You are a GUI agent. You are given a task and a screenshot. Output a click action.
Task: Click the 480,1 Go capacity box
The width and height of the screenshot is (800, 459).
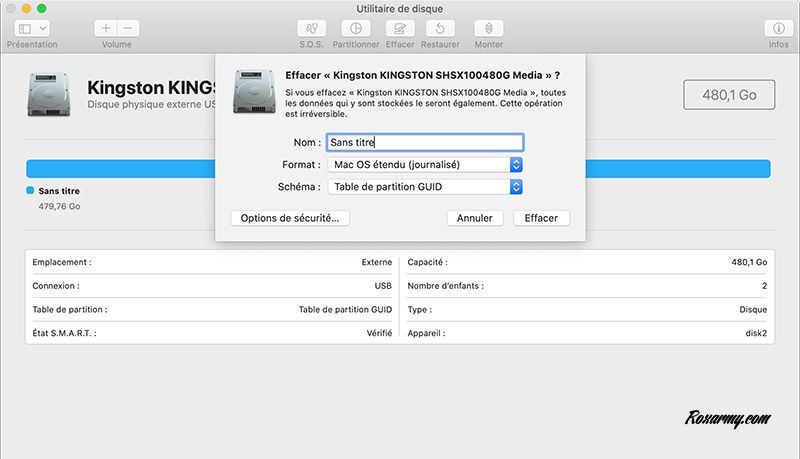728,94
